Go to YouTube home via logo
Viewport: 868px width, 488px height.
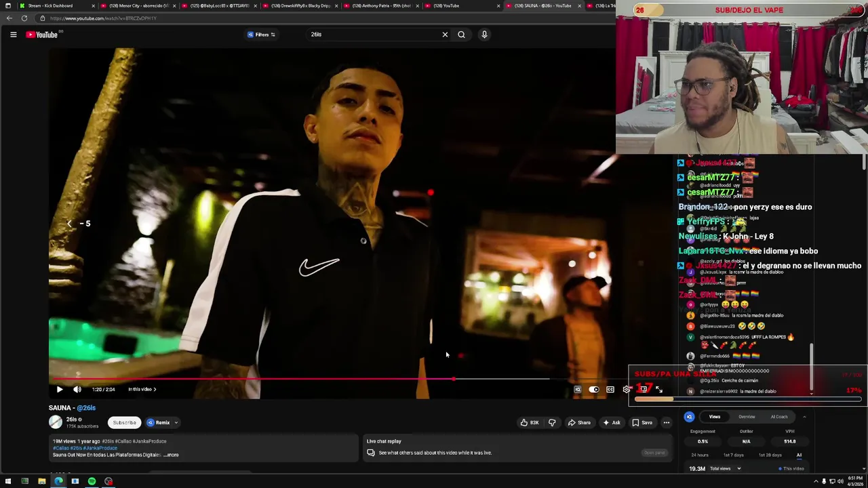(42, 35)
